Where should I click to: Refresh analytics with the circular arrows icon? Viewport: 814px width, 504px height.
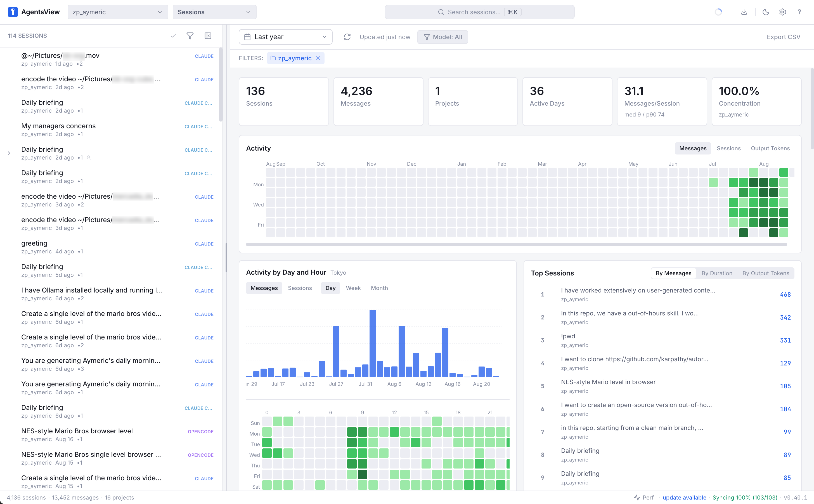pos(347,37)
